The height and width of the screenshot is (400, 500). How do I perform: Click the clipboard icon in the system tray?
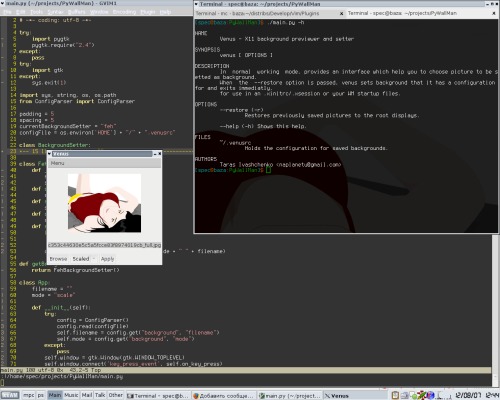coord(395,395)
